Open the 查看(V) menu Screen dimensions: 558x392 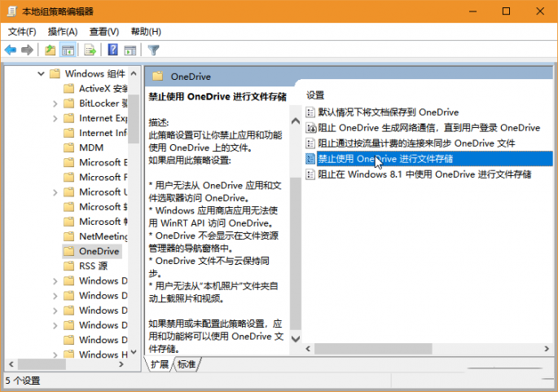tap(104, 32)
